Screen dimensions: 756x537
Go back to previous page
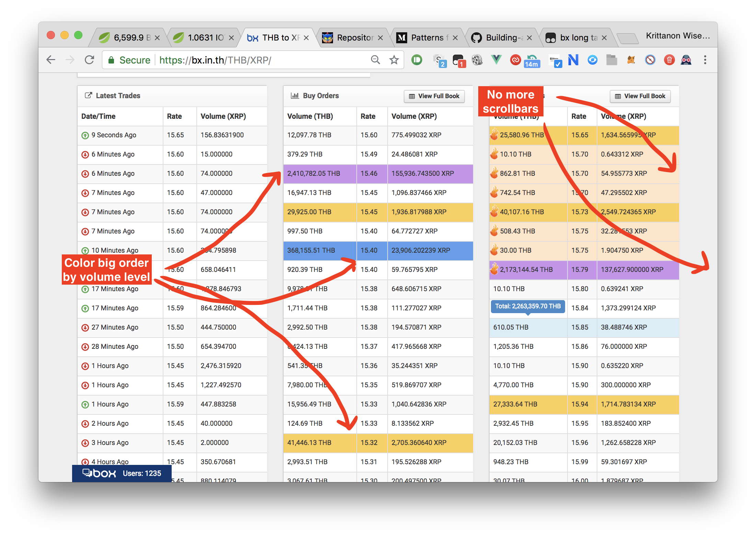(x=51, y=60)
